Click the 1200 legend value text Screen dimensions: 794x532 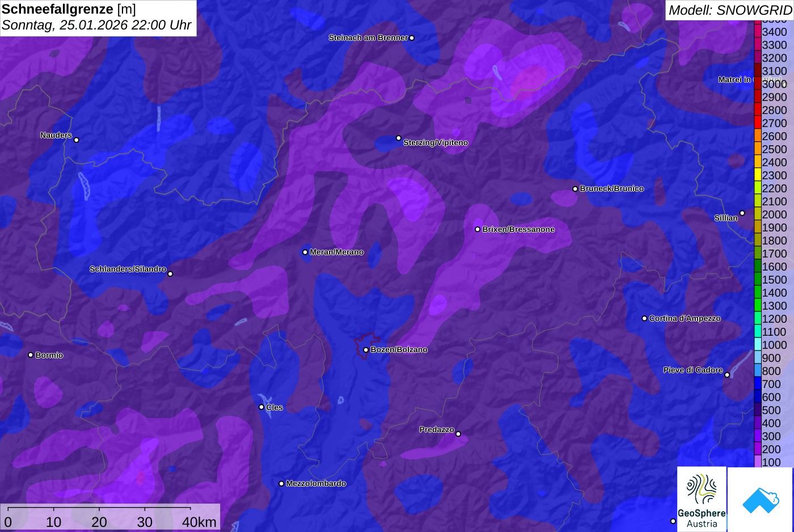click(x=774, y=319)
